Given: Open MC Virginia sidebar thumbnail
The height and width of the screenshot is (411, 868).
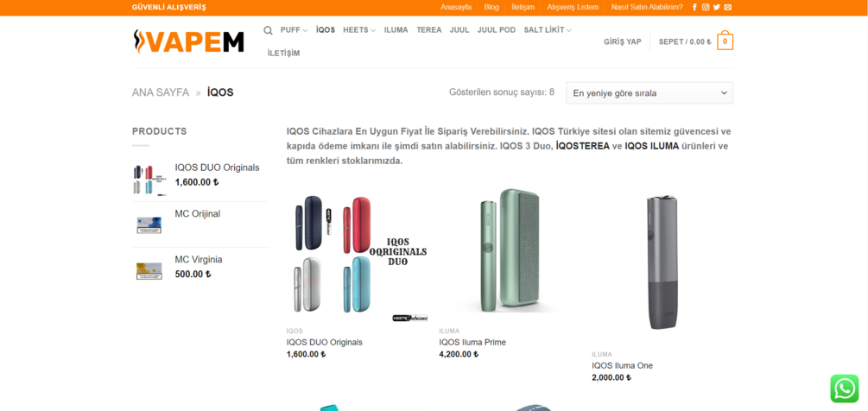Looking at the screenshot, I should [x=149, y=270].
